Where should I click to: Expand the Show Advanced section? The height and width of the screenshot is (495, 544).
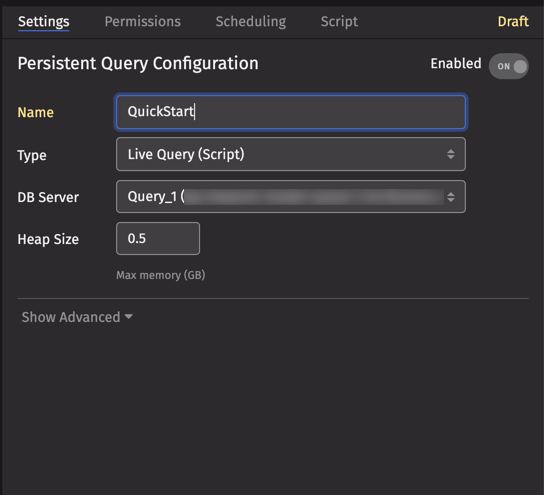click(77, 317)
